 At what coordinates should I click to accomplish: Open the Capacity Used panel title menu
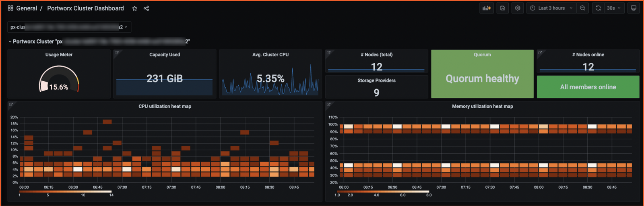165,55
